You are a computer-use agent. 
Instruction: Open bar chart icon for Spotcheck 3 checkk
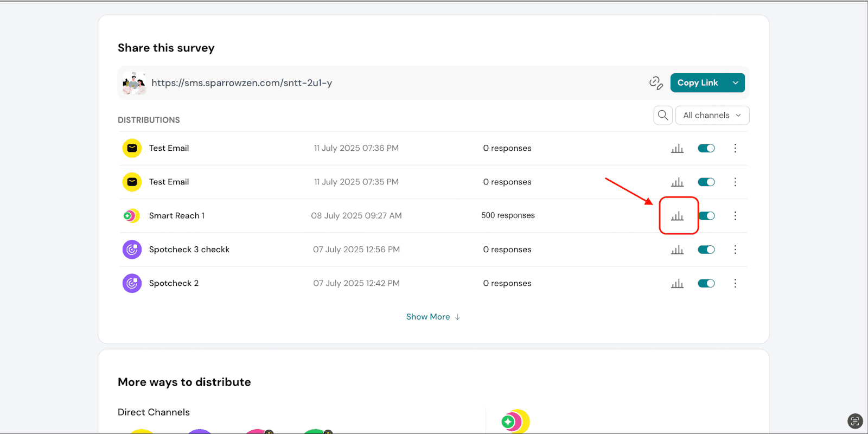coord(677,250)
